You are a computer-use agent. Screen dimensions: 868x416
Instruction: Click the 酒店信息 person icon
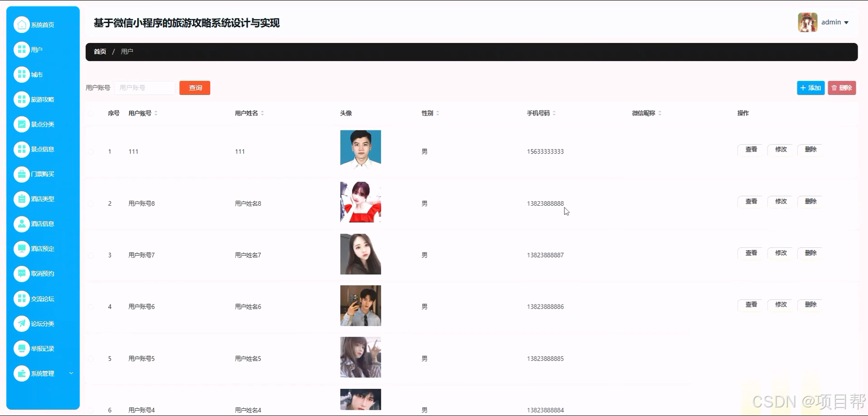pos(21,224)
